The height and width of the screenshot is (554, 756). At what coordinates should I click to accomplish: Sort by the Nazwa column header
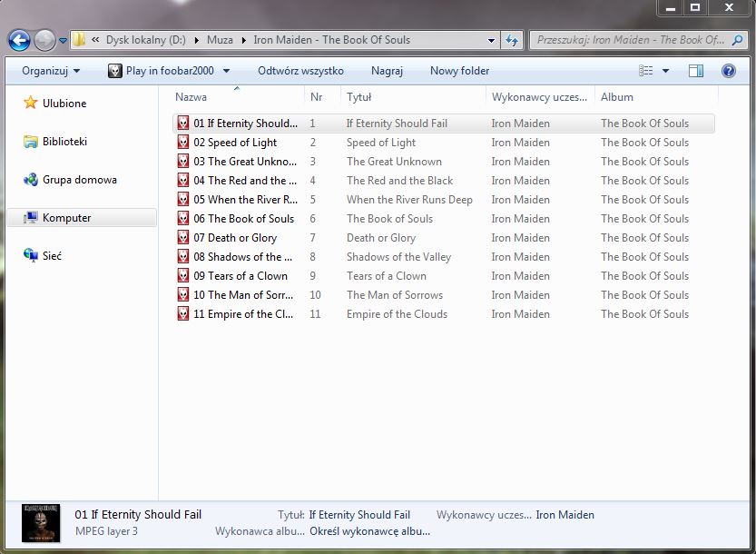[x=191, y=97]
